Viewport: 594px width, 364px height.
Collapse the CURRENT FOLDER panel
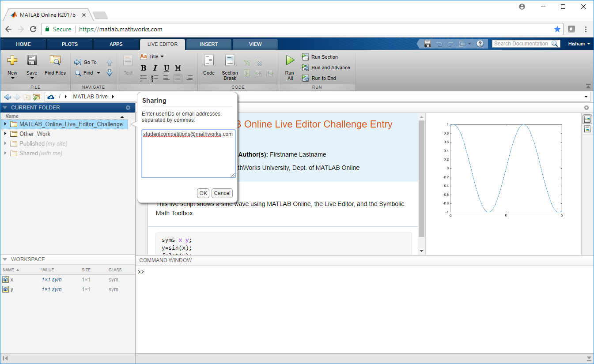click(5, 108)
